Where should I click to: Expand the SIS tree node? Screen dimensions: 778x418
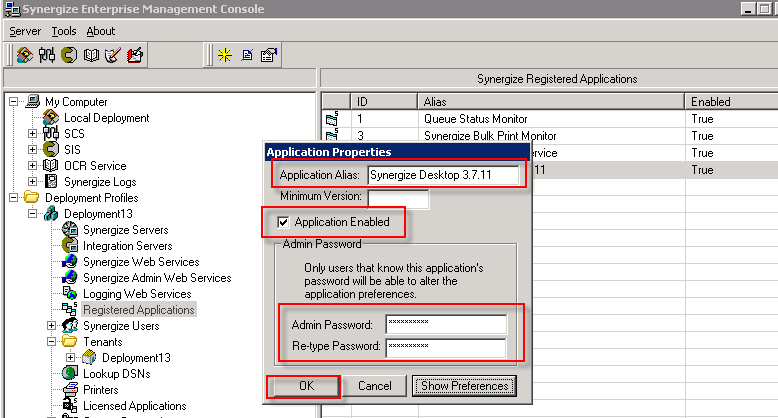tap(32, 149)
